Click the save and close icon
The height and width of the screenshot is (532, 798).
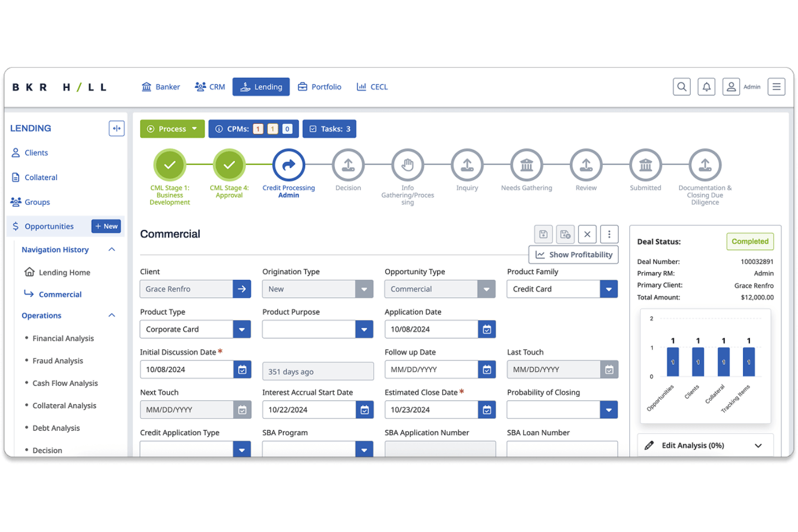(x=565, y=234)
